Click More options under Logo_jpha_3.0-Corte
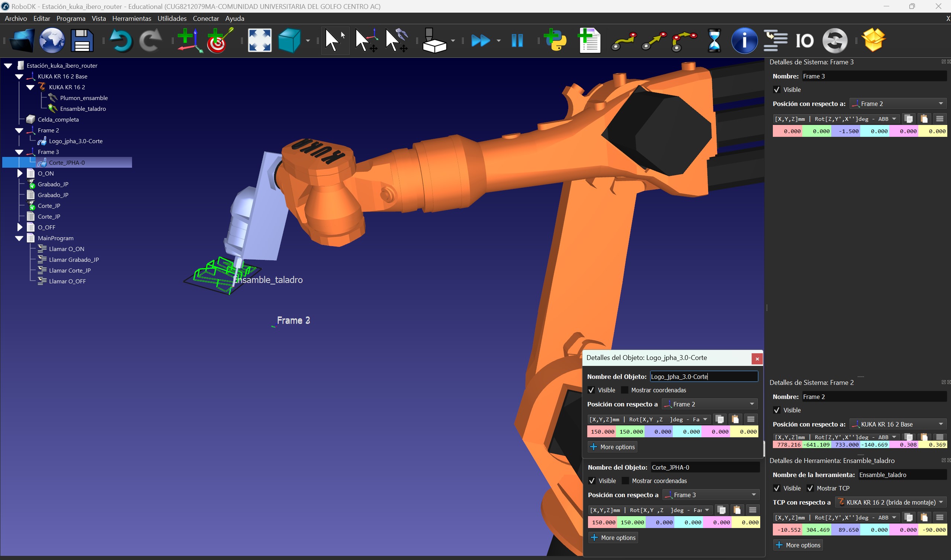 pos(613,447)
